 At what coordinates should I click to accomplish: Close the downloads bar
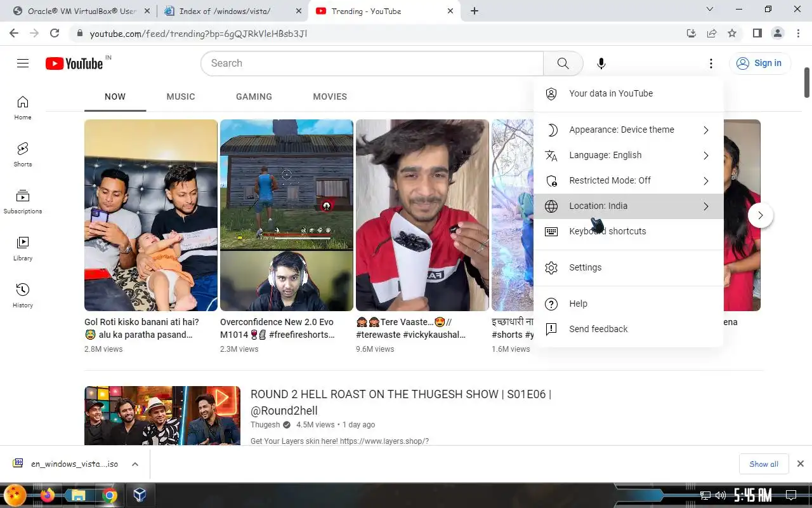click(x=800, y=464)
